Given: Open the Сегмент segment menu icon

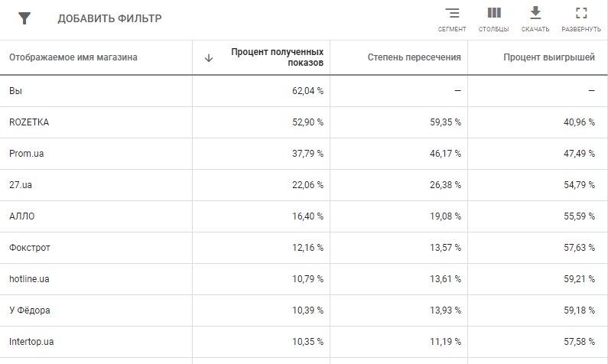Looking at the screenshot, I should pyautogui.click(x=452, y=14).
